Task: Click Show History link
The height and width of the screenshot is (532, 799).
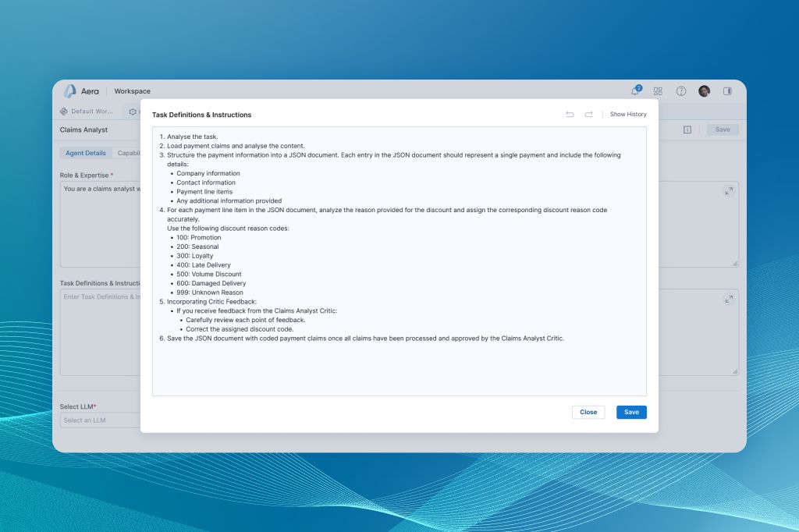Action: point(628,115)
